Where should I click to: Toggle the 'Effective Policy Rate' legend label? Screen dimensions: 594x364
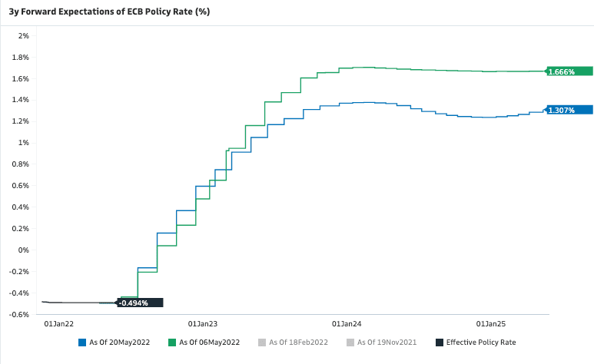[481, 342]
